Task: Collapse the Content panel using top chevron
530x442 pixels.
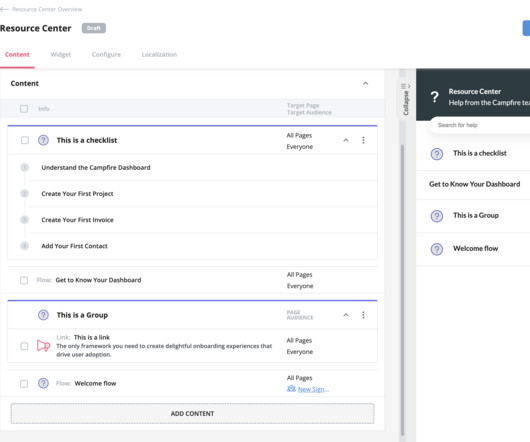Action: (365, 83)
